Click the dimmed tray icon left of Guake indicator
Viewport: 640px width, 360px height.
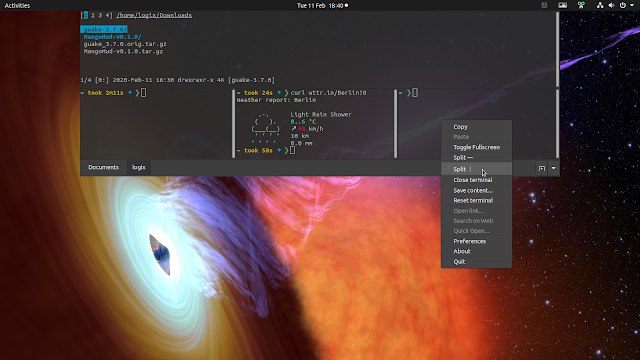(544, 5)
